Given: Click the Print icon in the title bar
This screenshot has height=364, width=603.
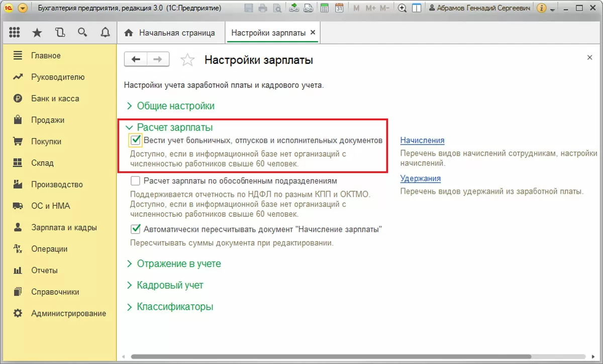Looking at the screenshot, I should [x=263, y=8].
